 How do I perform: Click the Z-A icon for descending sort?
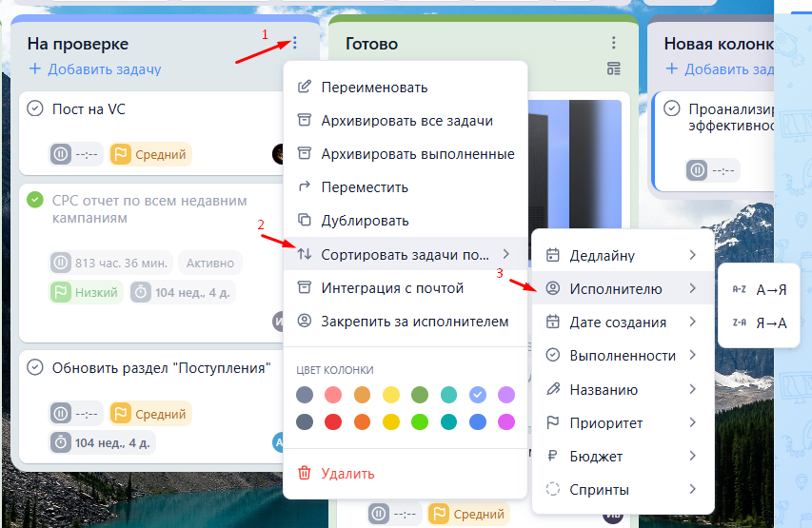739,323
